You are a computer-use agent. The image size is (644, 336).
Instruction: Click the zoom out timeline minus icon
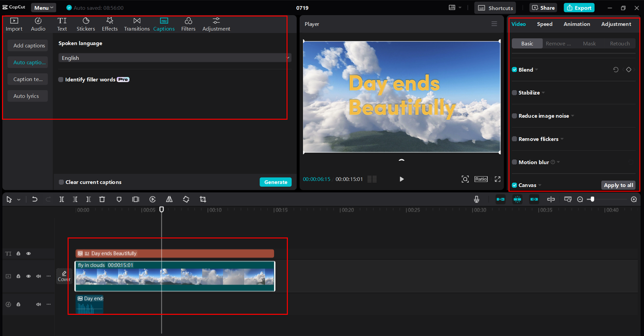(580, 199)
